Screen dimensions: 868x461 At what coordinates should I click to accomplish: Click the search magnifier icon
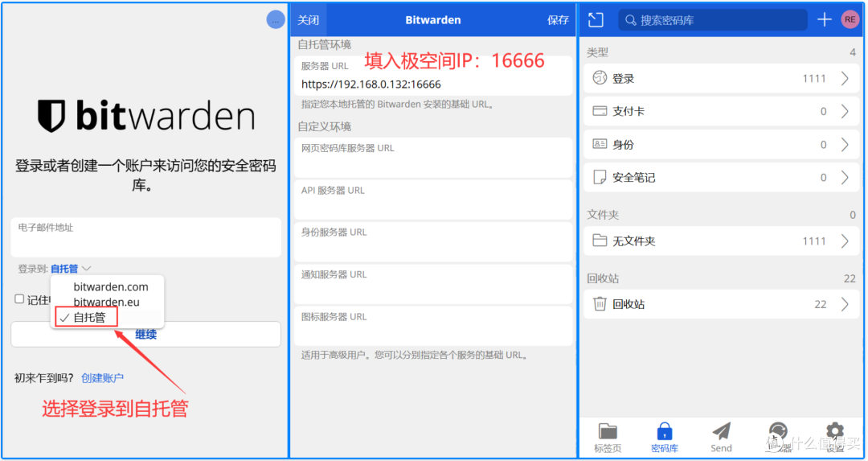pyautogui.click(x=630, y=20)
